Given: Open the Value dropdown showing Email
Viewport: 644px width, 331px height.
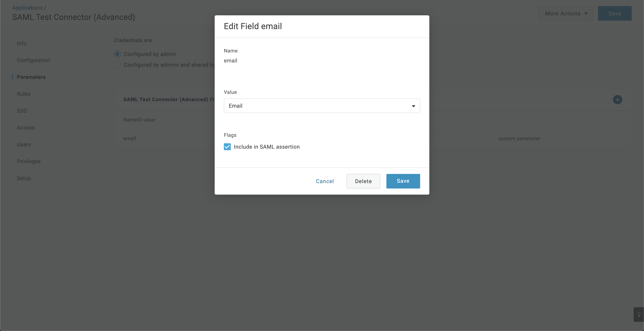Looking at the screenshot, I should 322,106.
